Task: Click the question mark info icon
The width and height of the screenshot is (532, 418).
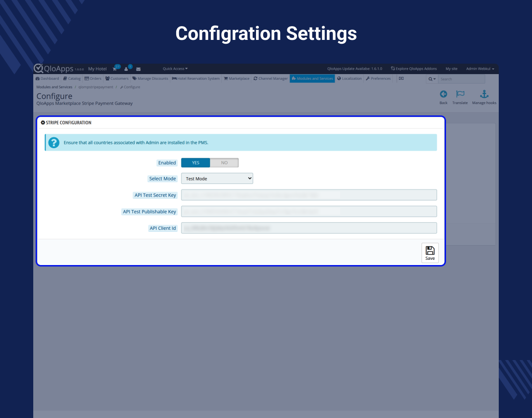Action: 54,142
